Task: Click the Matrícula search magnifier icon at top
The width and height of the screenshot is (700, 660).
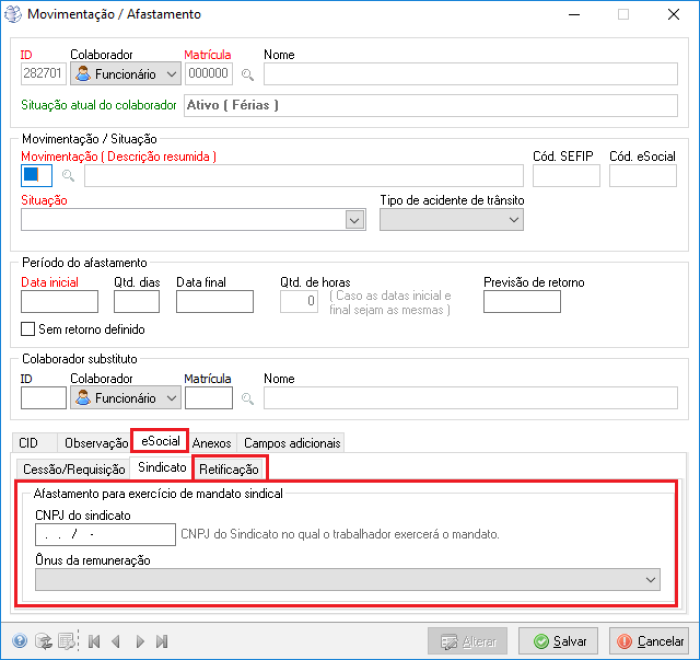Action: (x=247, y=74)
